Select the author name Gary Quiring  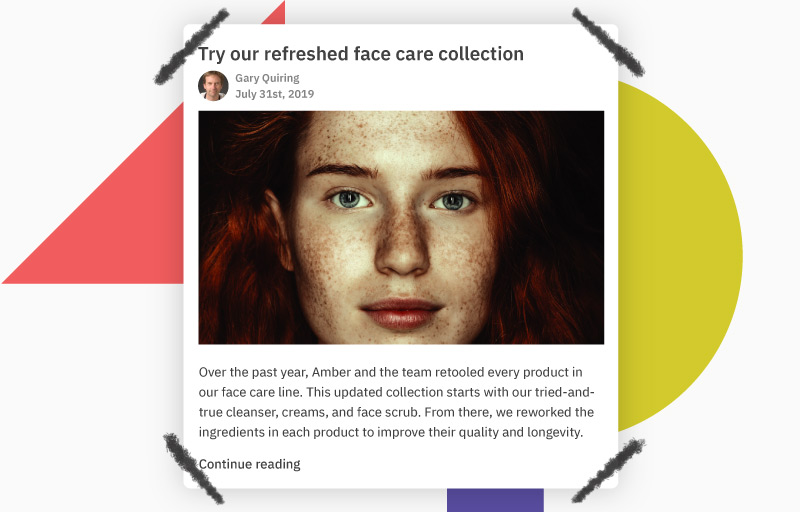(x=267, y=78)
